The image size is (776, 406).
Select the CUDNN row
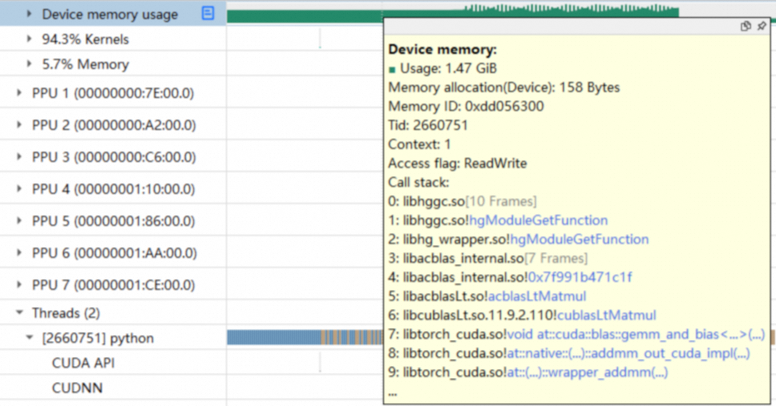[x=78, y=387]
